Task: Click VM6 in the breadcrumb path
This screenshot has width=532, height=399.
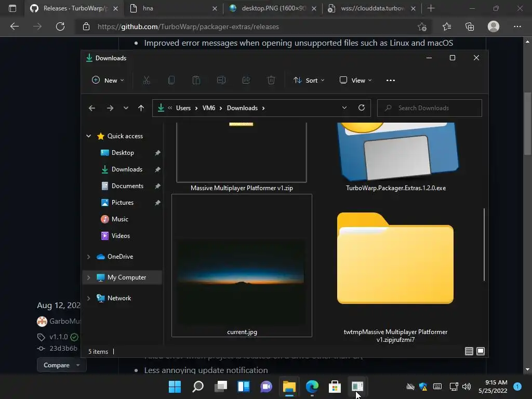Action: [209, 108]
